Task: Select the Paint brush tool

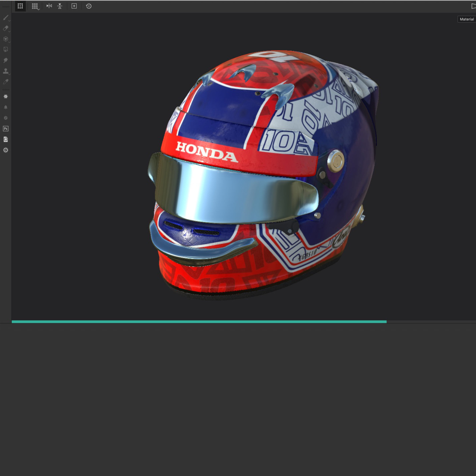Action: pos(6,18)
